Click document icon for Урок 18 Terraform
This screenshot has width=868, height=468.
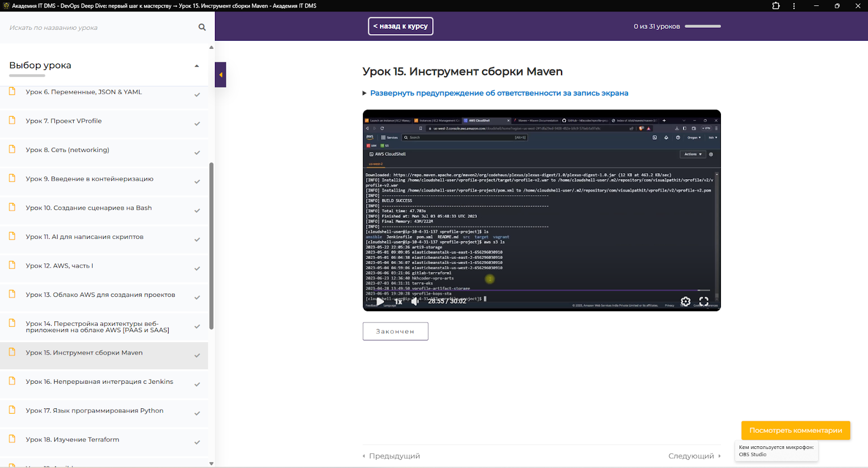tap(12, 438)
